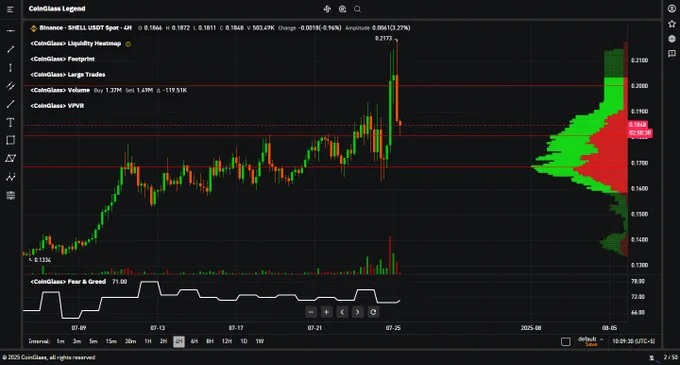Move chart right with arrow button
Viewport: 680px width, 365px height.
click(x=357, y=312)
